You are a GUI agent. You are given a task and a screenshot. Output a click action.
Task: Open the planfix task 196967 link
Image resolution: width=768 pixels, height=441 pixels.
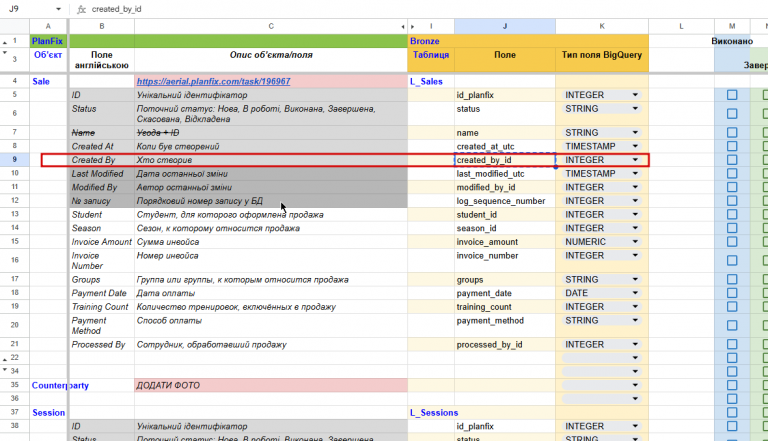click(213, 81)
